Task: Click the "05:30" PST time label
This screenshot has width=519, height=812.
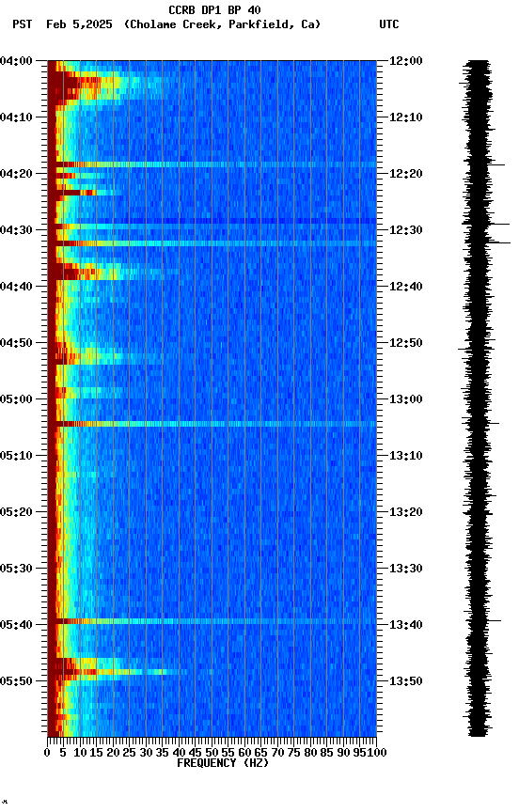Action: pyautogui.click(x=16, y=570)
